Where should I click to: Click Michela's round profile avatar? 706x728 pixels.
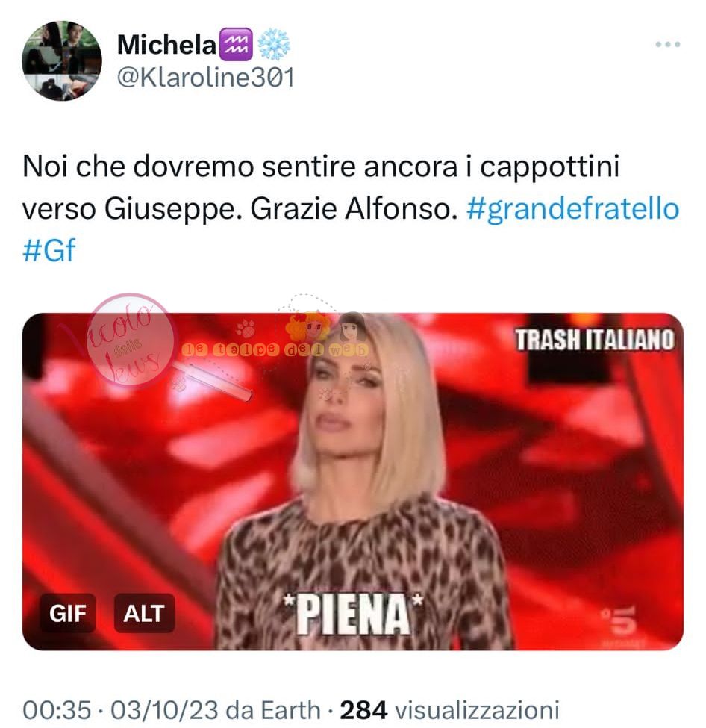(x=62, y=60)
